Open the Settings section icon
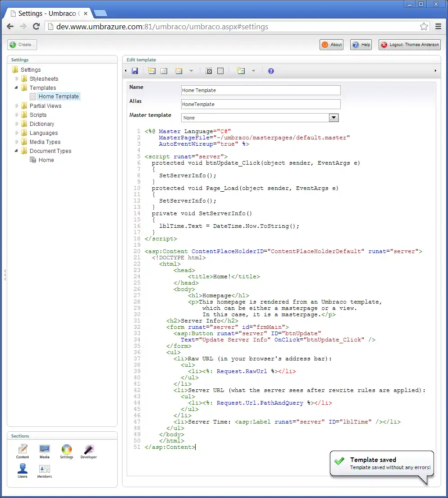Viewport: 448px width, 498px height. 67,452
